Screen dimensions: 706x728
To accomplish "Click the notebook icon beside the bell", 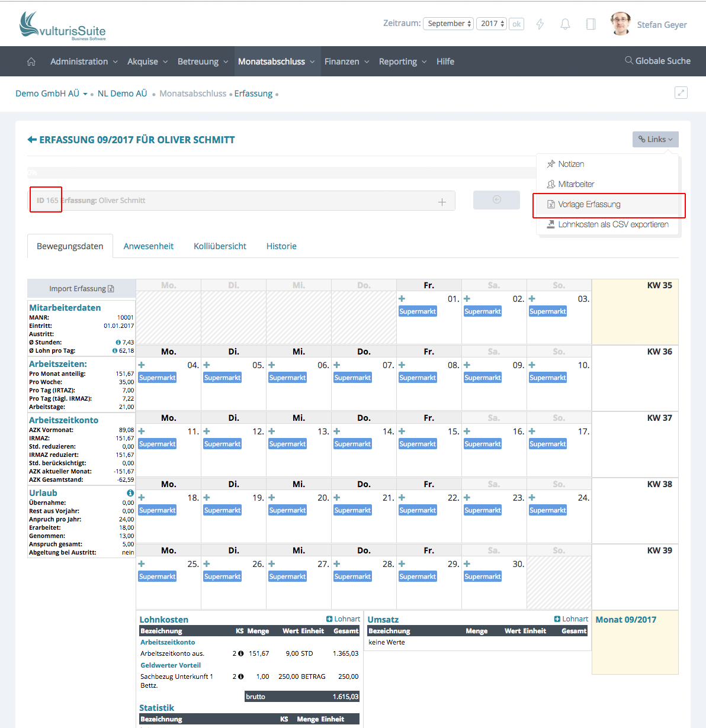I will [591, 24].
